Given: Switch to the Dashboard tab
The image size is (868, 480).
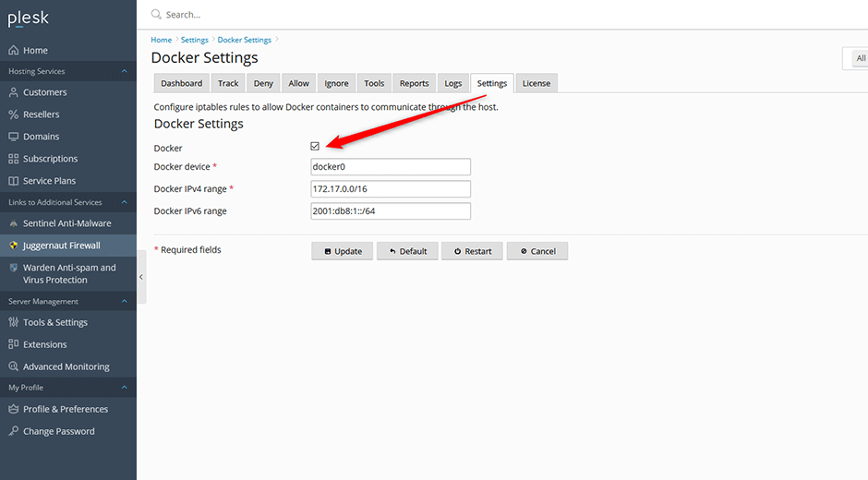Looking at the screenshot, I should tap(182, 83).
